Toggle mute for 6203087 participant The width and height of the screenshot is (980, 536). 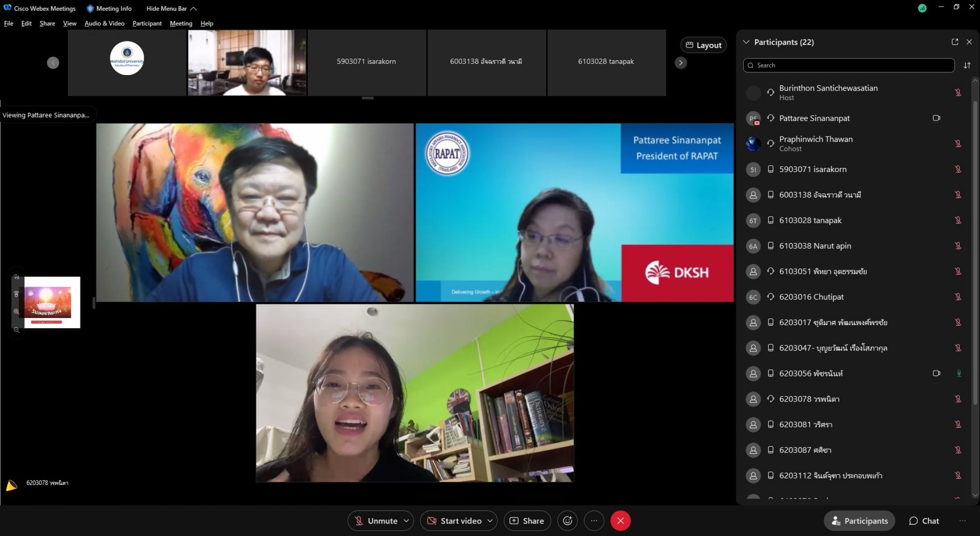coord(958,450)
